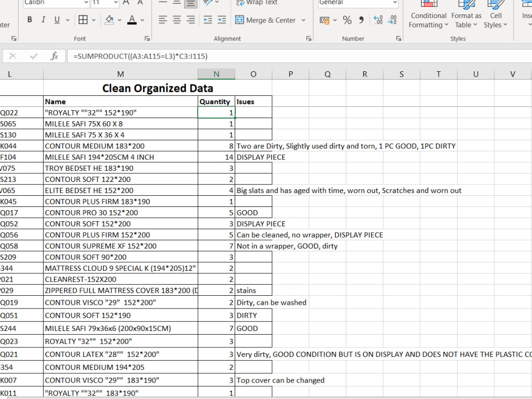Increase indent
Viewport: 532px width, 399px height.
click(x=221, y=20)
